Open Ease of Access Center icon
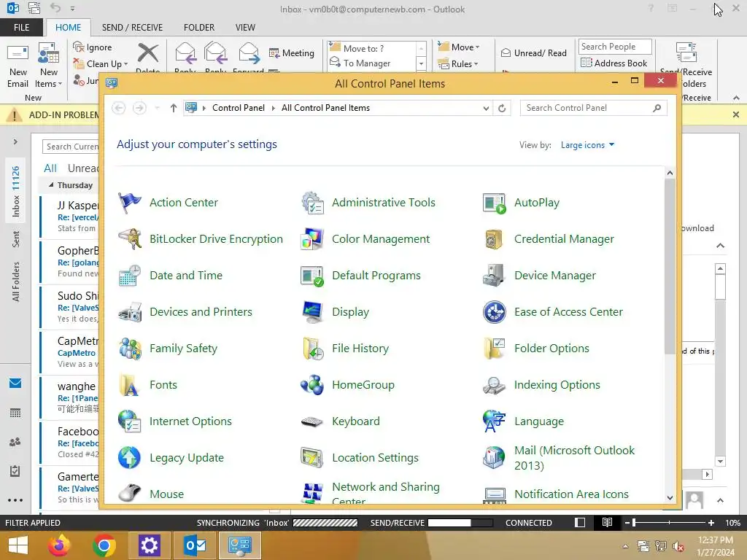This screenshot has height=560, width=747. pyautogui.click(x=494, y=312)
